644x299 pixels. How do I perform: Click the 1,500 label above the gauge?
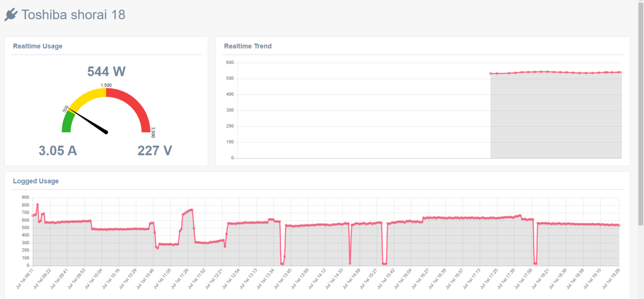pyautogui.click(x=106, y=85)
